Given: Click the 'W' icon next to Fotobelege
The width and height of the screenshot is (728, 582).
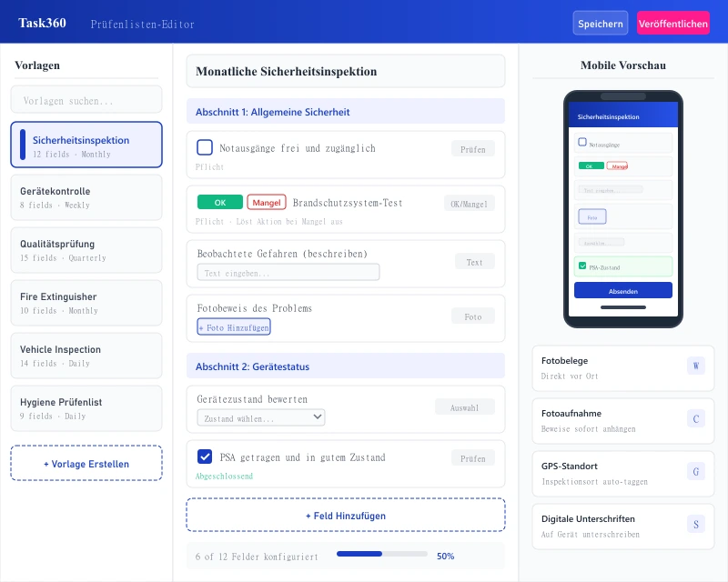Looking at the screenshot, I should click(x=695, y=366).
